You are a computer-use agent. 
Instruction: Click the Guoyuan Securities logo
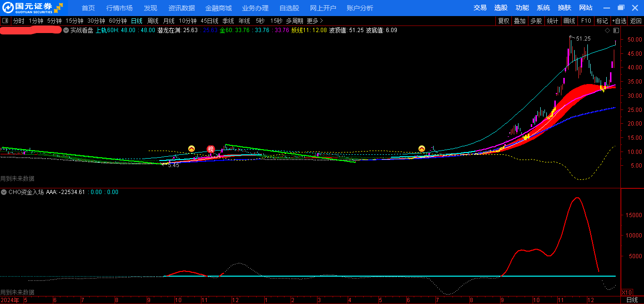[x=33, y=8]
